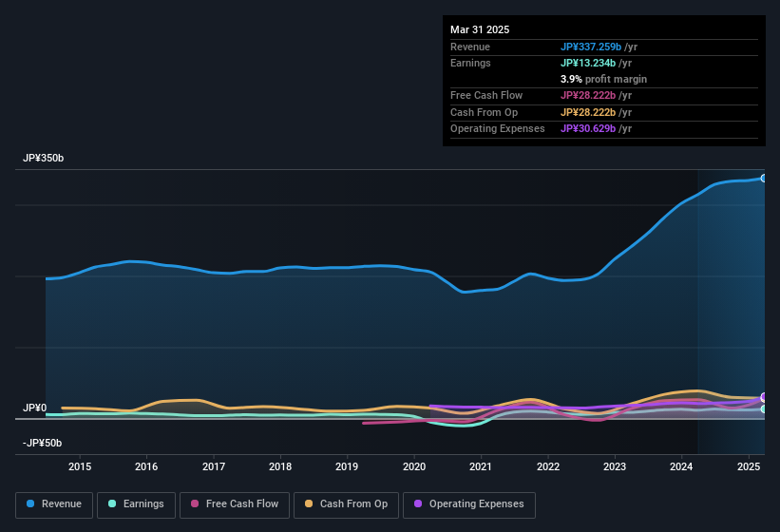This screenshot has width=780, height=532.
Task: Click the -JP¥50b y-axis label
Action: pos(43,443)
